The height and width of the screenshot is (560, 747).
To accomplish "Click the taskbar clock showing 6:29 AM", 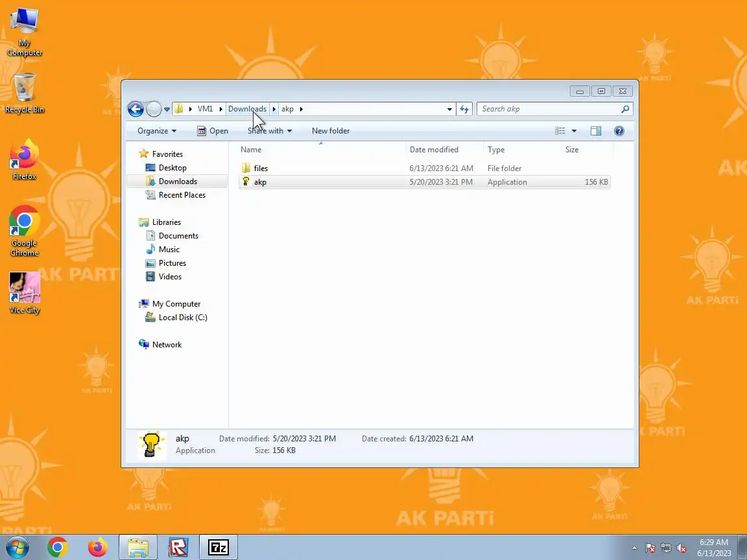I will point(714,548).
